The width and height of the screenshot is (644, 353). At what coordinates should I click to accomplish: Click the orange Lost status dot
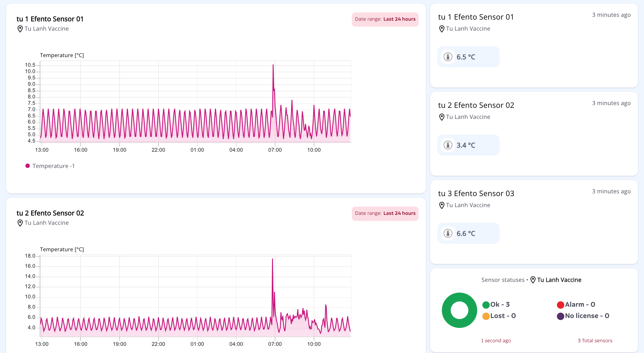click(486, 316)
